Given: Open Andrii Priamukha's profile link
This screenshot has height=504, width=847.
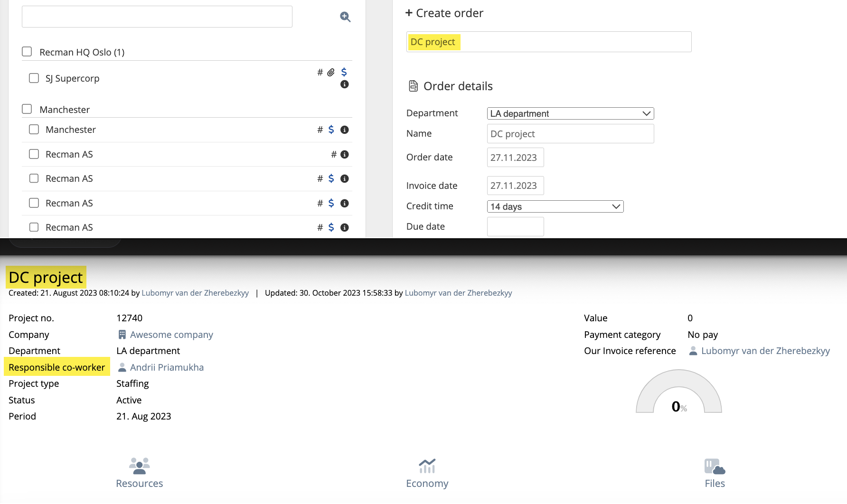Looking at the screenshot, I should 167,367.
